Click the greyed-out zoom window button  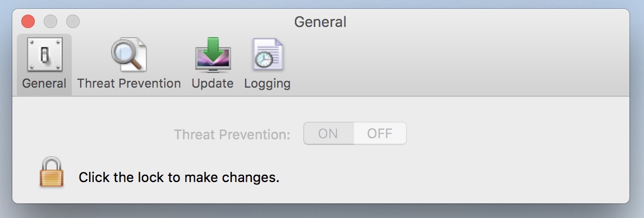point(73,21)
